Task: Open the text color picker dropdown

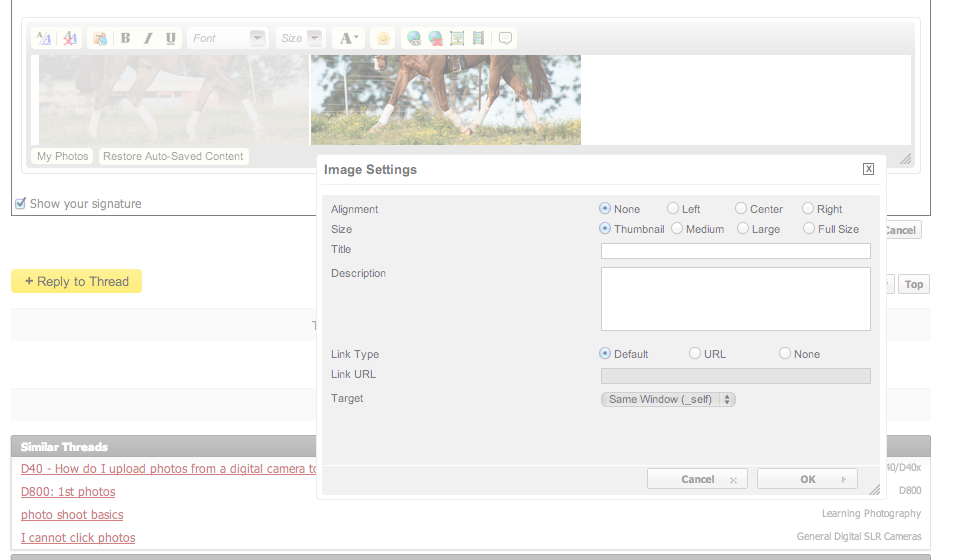Action: pos(348,38)
